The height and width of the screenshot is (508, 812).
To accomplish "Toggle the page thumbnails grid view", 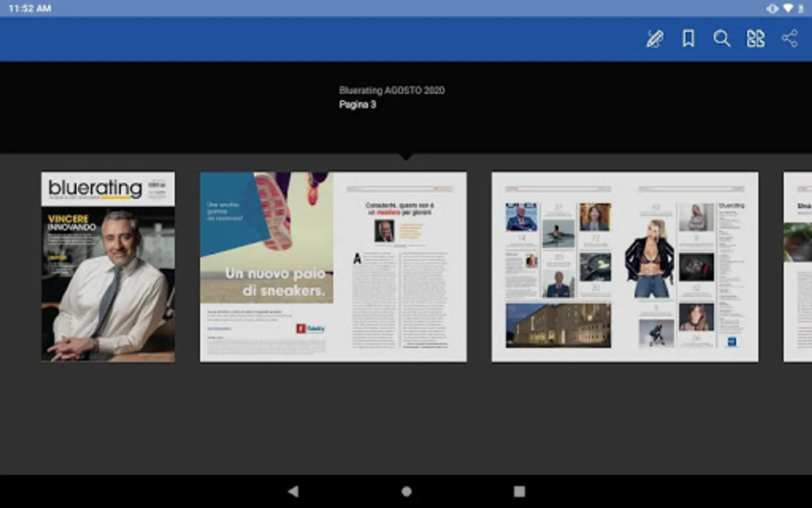I will tap(756, 39).
